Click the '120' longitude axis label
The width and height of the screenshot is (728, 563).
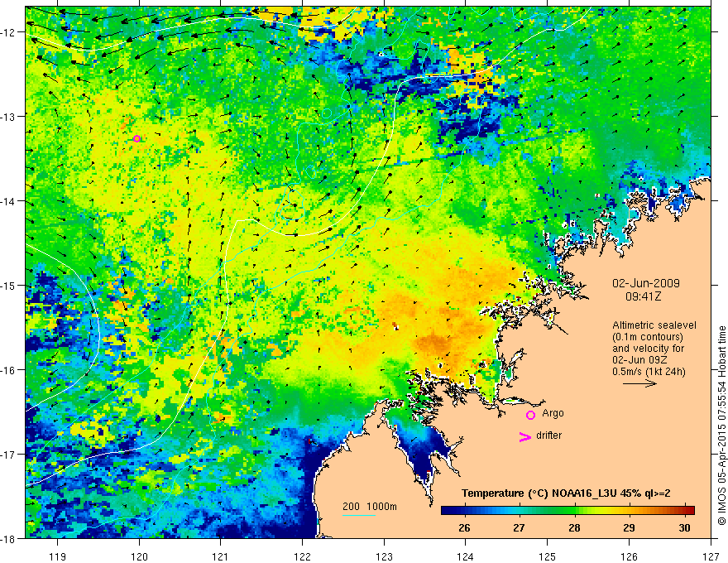[139, 556]
